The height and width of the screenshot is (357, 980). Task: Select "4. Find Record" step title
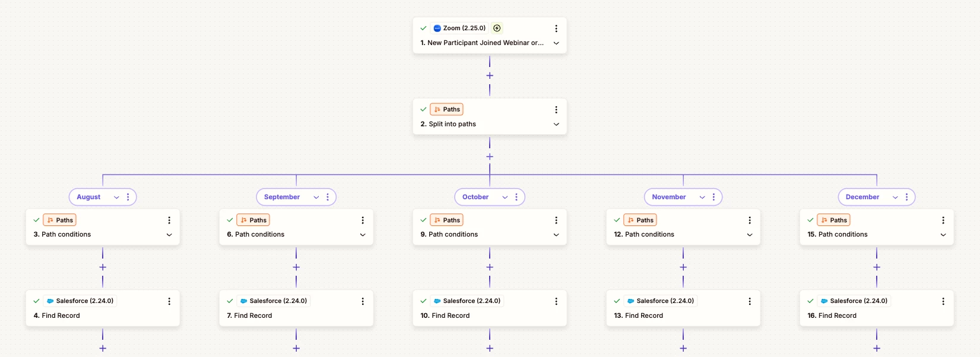(x=56, y=315)
